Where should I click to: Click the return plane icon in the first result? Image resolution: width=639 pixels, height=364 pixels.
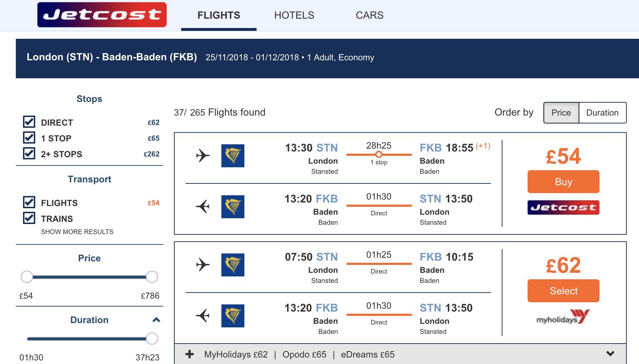pos(203,206)
